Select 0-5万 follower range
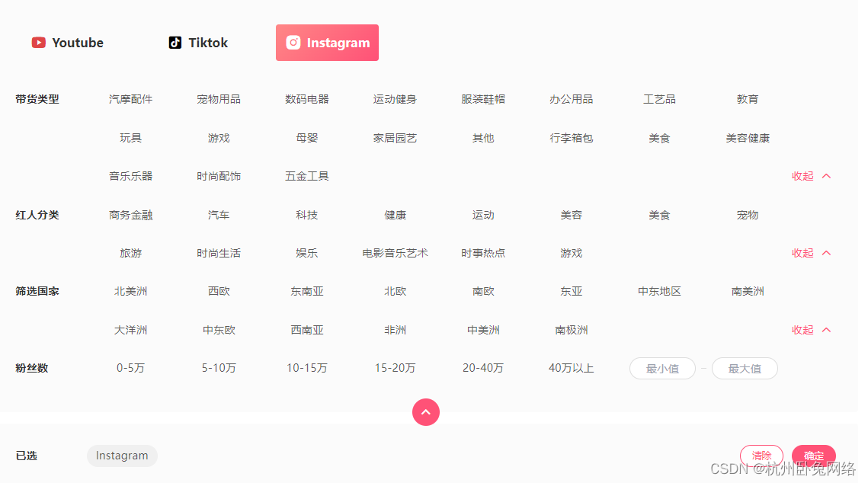Image resolution: width=868 pixels, height=483 pixels. (x=130, y=368)
